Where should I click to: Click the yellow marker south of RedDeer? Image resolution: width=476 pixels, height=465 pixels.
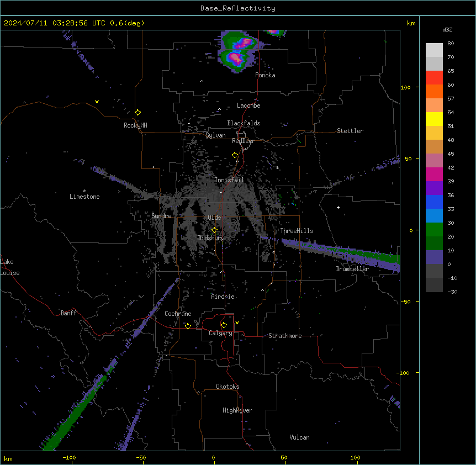tap(235, 155)
